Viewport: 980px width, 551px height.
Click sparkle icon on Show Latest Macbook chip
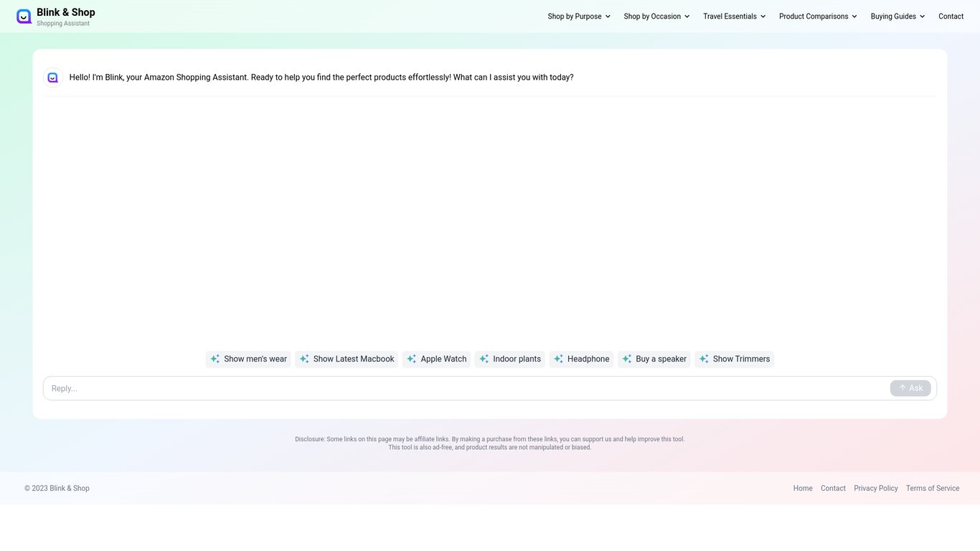(x=304, y=359)
